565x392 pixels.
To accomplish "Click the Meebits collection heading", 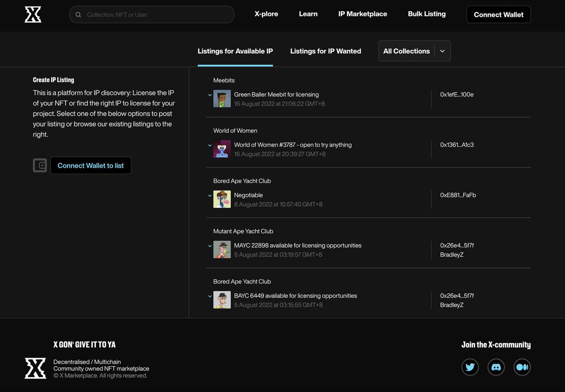I will (x=224, y=80).
